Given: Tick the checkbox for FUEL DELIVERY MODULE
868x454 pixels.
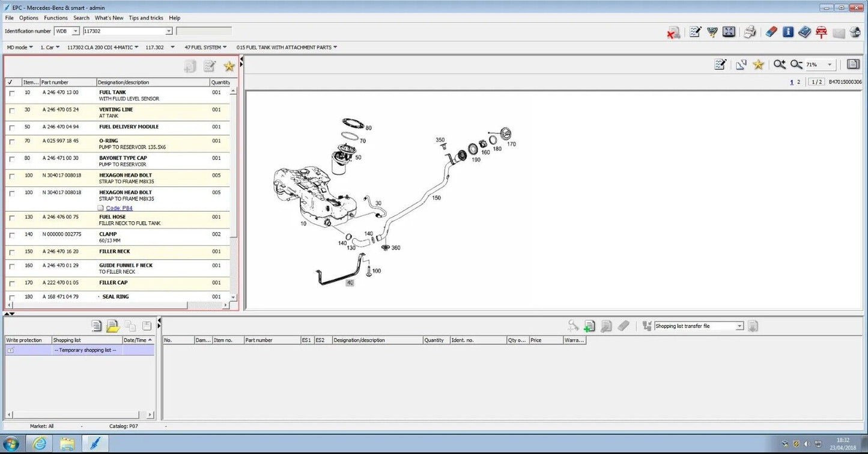Looking at the screenshot, I should coord(11,127).
